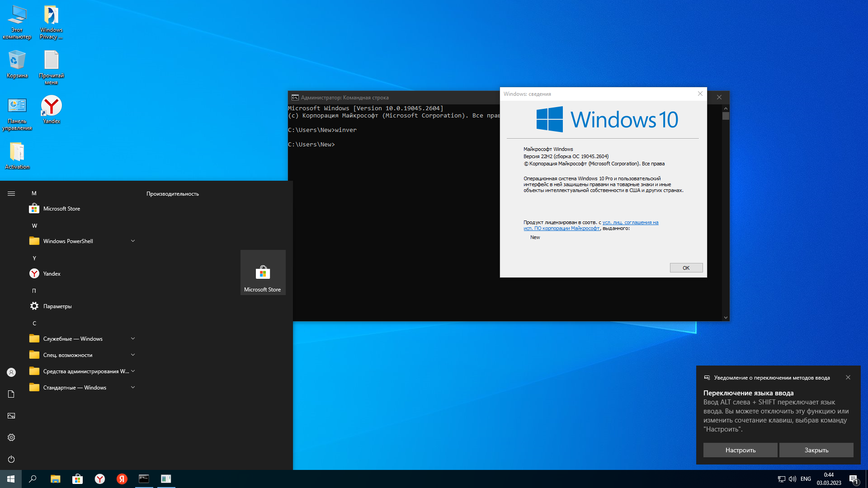Viewport: 868px width, 488px height.
Task: Click the Pictures icon in Start sidebar
Action: click(11, 416)
